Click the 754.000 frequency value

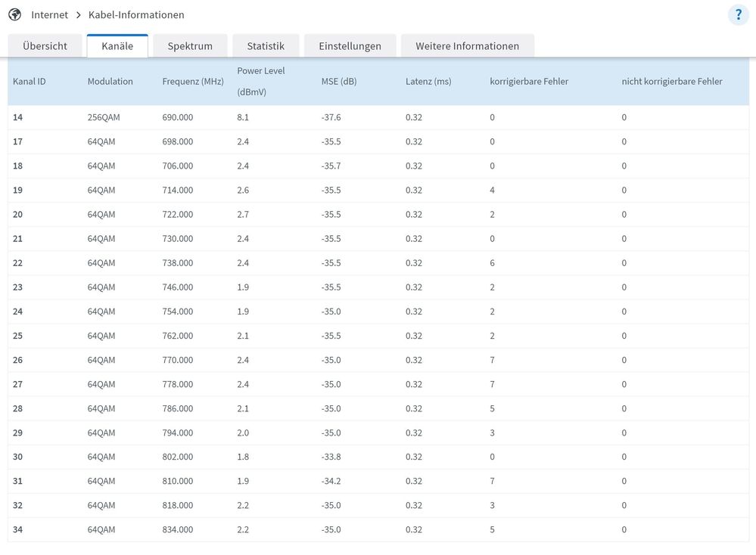177,312
